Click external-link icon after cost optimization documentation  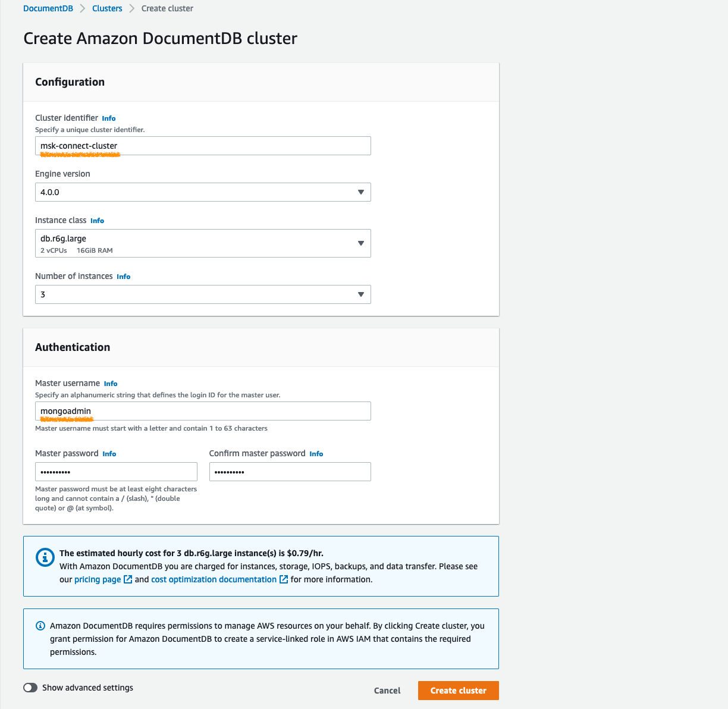pos(284,579)
